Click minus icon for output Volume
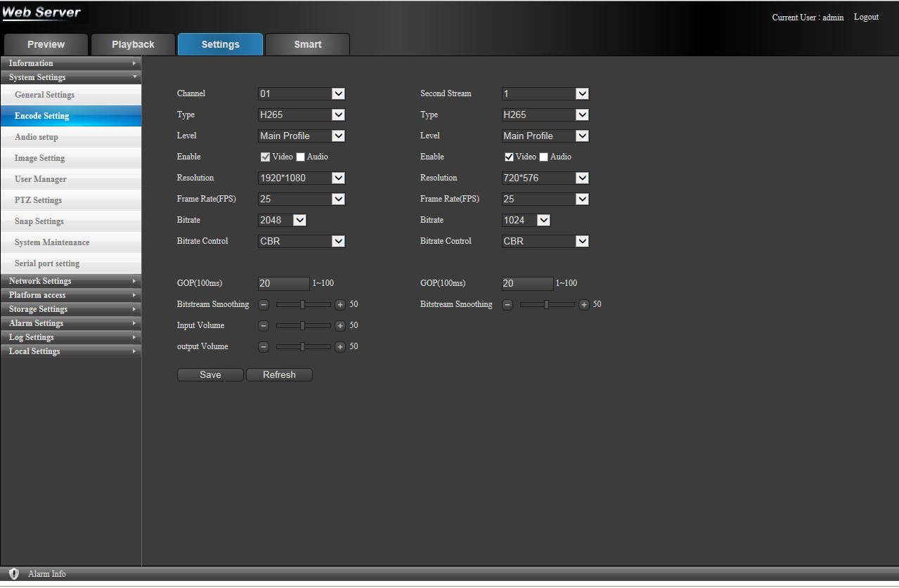 click(264, 347)
